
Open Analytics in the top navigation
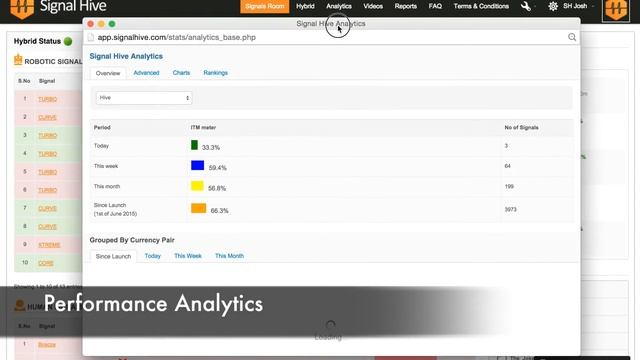[338, 6]
